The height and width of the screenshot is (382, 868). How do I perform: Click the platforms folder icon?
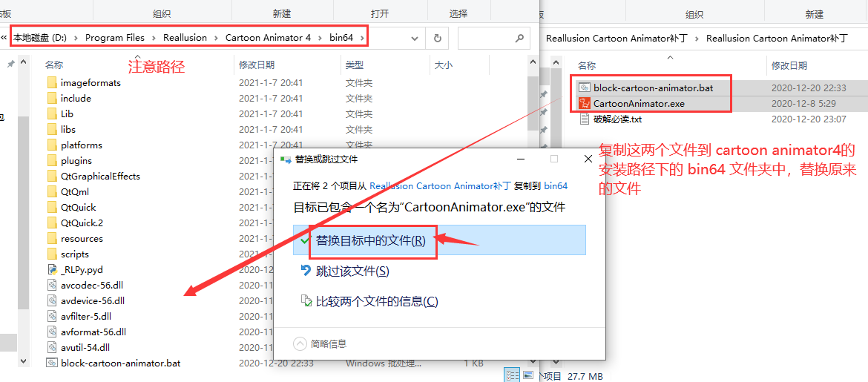click(52, 145)
